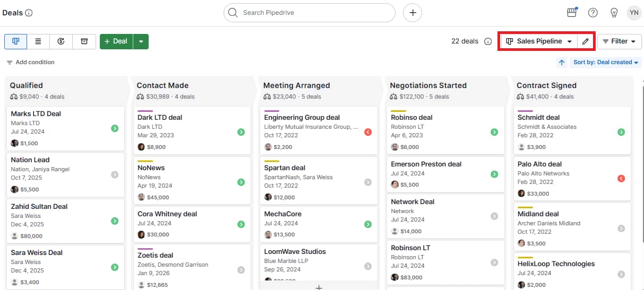Click the green activity icon on MechaCore
The height and width of the screenshot is (290, 644).
(368, 224)
